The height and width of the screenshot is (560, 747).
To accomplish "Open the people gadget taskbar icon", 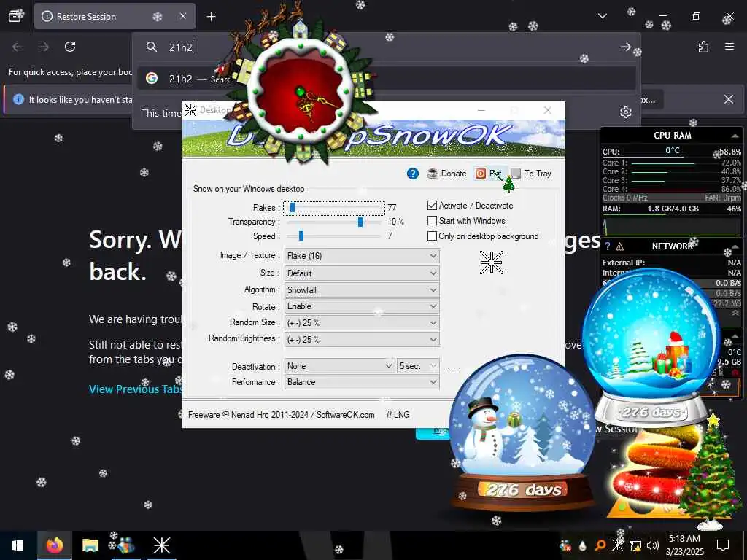I will click(125, 545).
